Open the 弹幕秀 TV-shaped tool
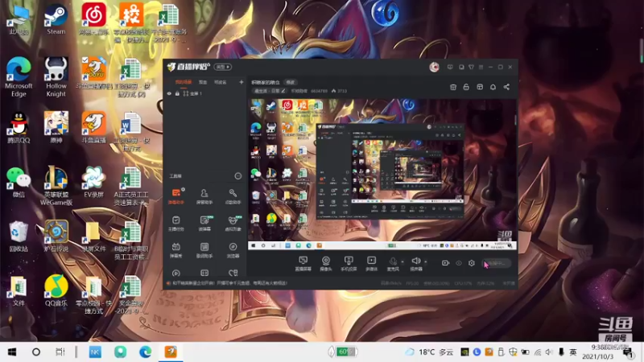The image size is (644, 362). (175, 249)
